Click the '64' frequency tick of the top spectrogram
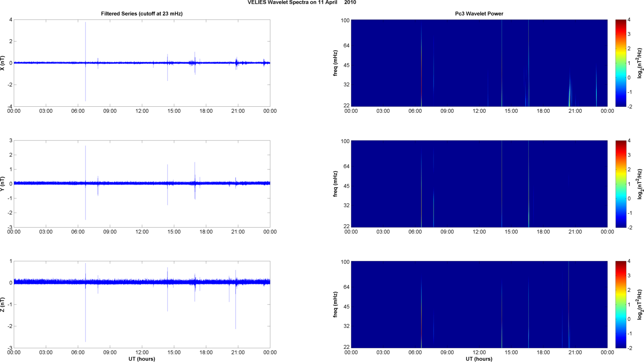Image resolution: width=644 pixels, height=362 pixels. coord(346,46)
